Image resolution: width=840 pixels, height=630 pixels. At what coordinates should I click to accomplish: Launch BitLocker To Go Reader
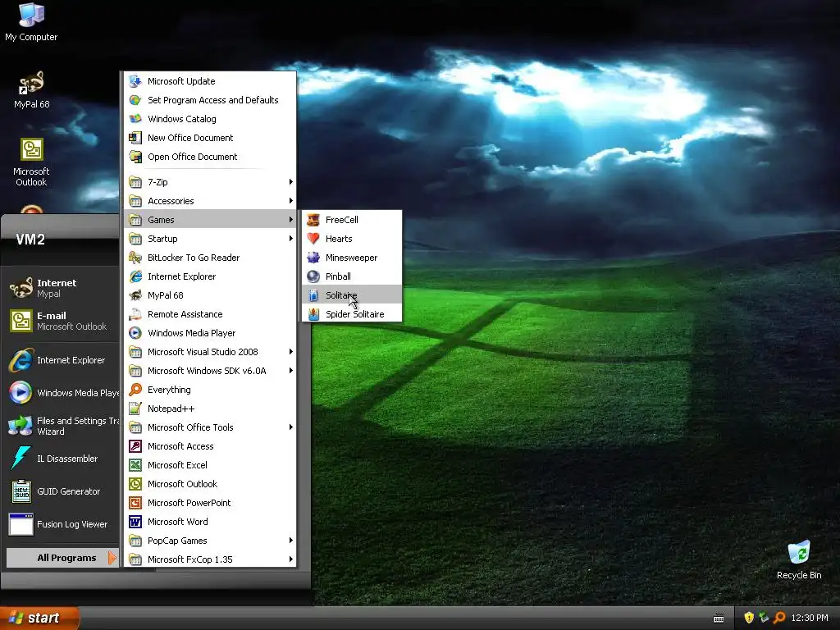point(210,257)
